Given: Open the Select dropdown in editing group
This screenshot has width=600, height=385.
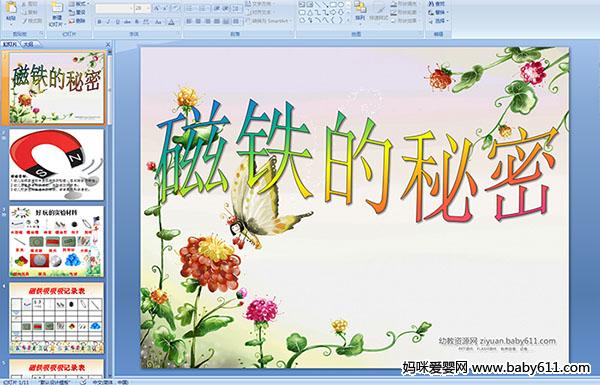Looking at the screenshot, I should coord(438,21).
